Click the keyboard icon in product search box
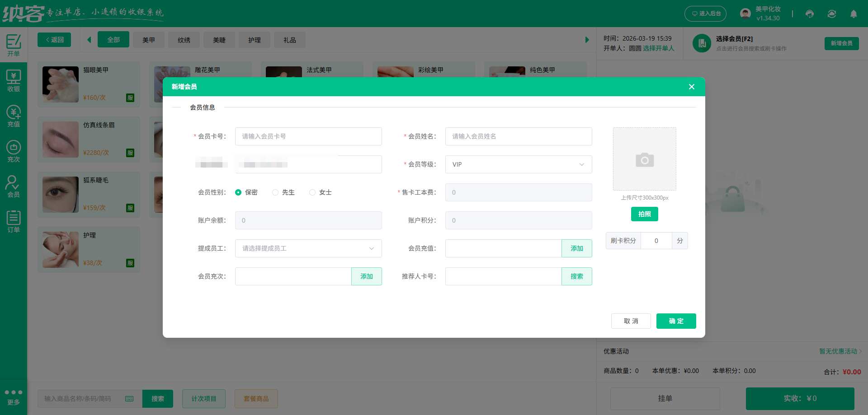This screenshot has height=415, width=868. 129,399
